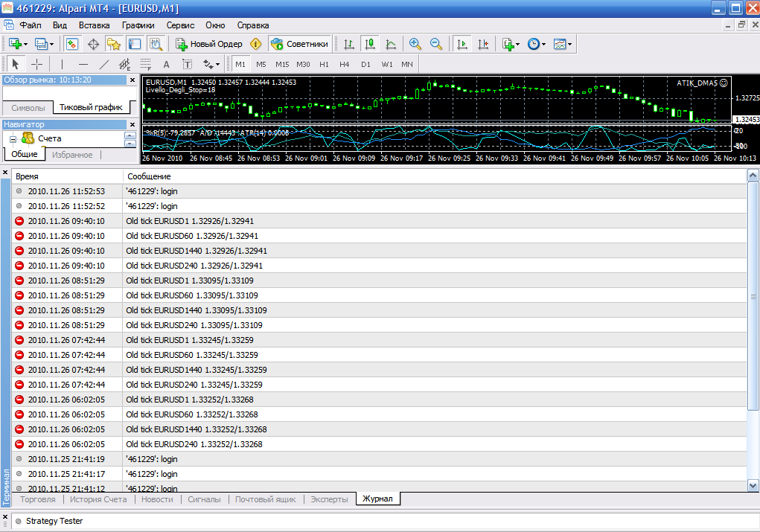
Task: Open the Data Window crosshair icon
Action: click(x=93, y=44)
